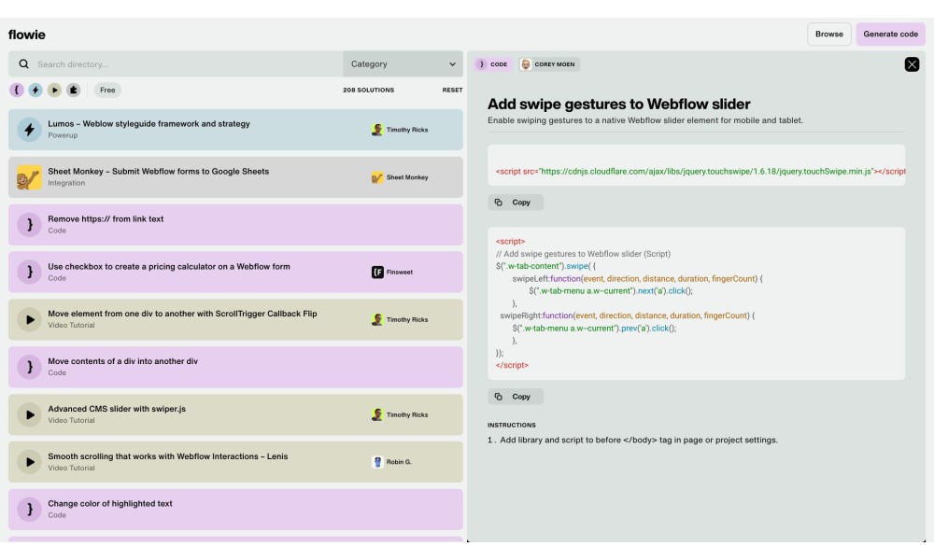The width and height of the screenshot is (934, 560).
Task: Toggle the Powerup filter lightning icon
Action: point(35,90)
